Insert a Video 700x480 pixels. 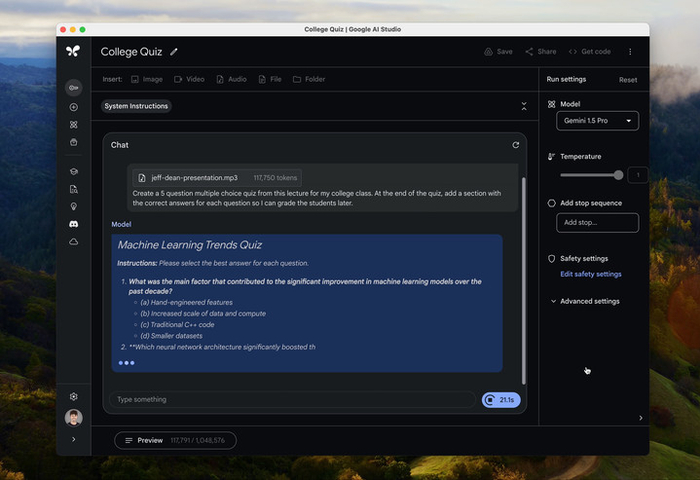(x=189, y=79)
